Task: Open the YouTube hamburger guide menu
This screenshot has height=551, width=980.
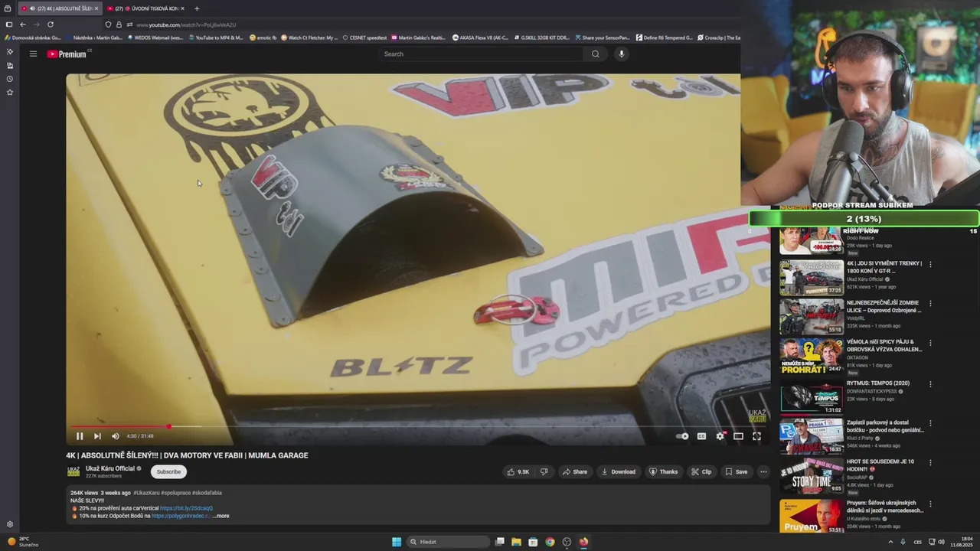Action: pos(33,54)
